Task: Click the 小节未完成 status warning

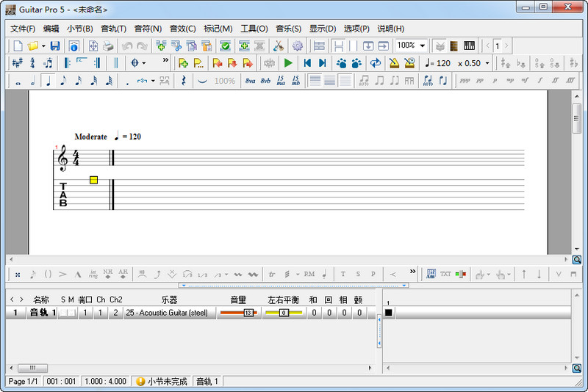Action: tap(162, 381)
